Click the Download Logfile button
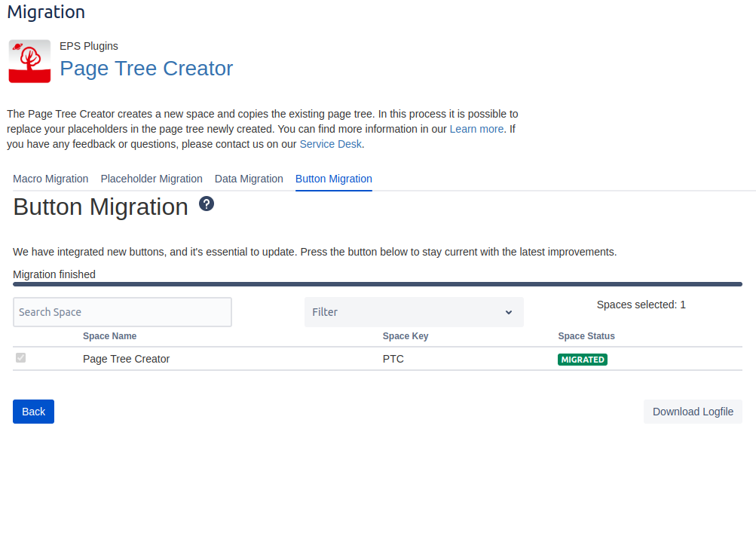756x542 pixels. (x=693, y=412)
